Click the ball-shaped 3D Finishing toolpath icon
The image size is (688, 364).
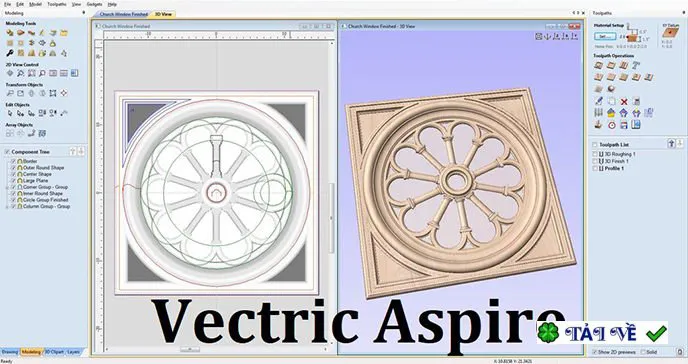611,89
